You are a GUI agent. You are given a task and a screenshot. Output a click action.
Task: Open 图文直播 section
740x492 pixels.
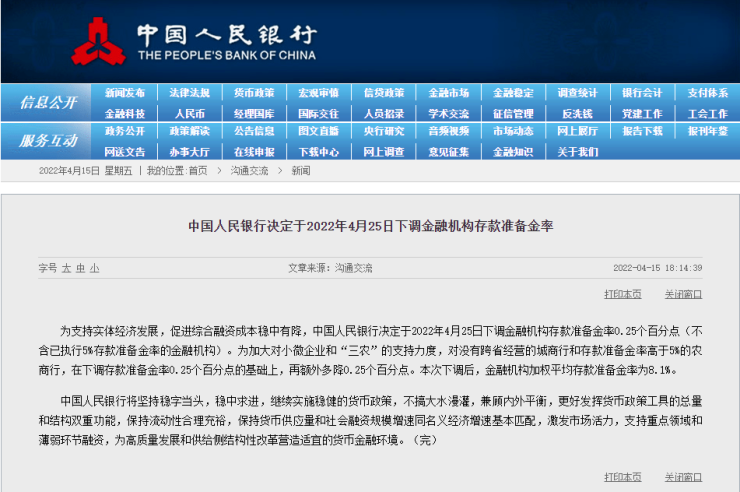point(319,131)
